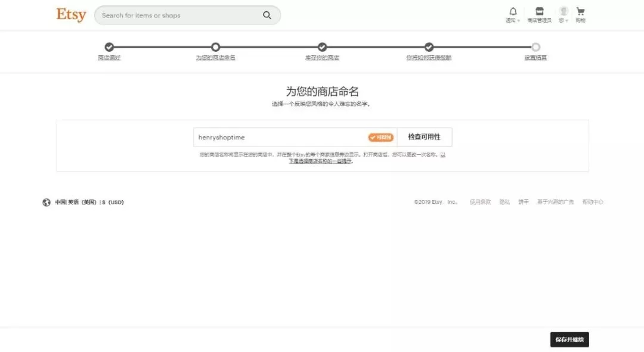This screenshot has height=352, width=644.
Task: Click the 检查可用性 button
Action: coord(424,137)
